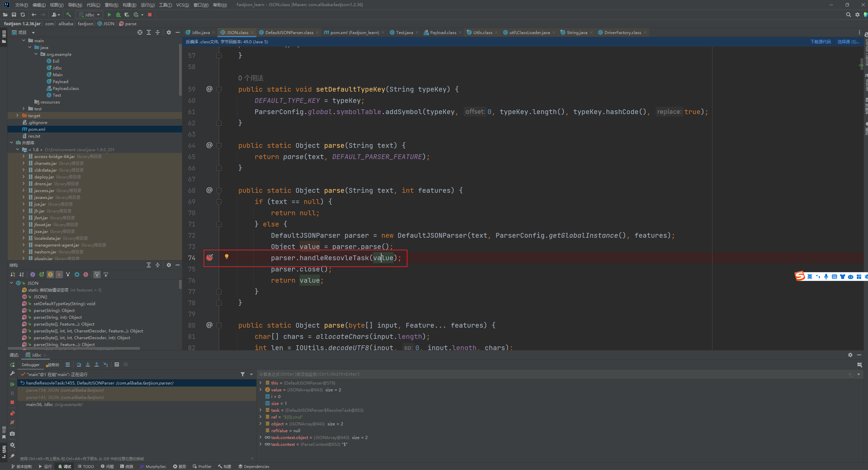Expand task.context watch entry
This screenshot has height=470, width=868.
261,444
